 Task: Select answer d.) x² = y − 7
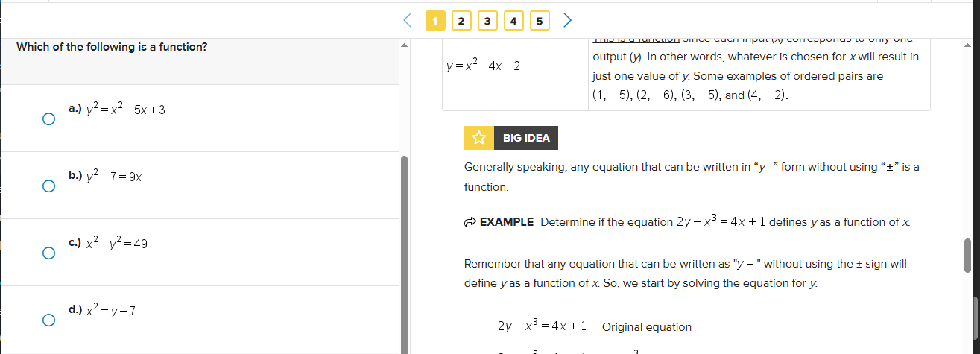[x=48, y=320]
